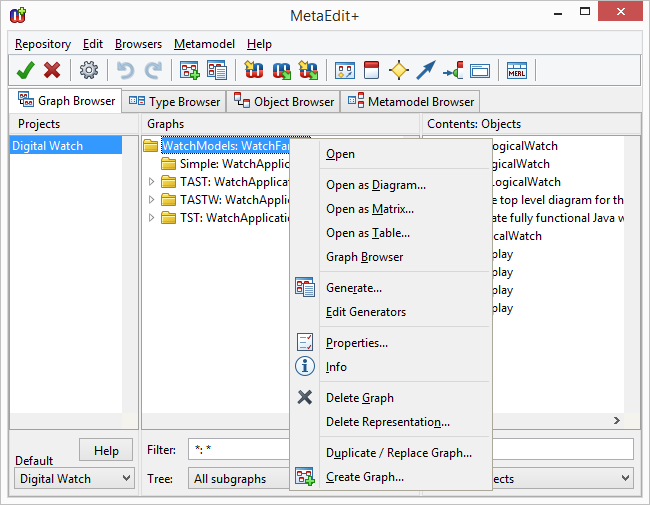Switch to the Metamodel Browser tab
This screenshot has height=505, width=650.
[411, 101]
